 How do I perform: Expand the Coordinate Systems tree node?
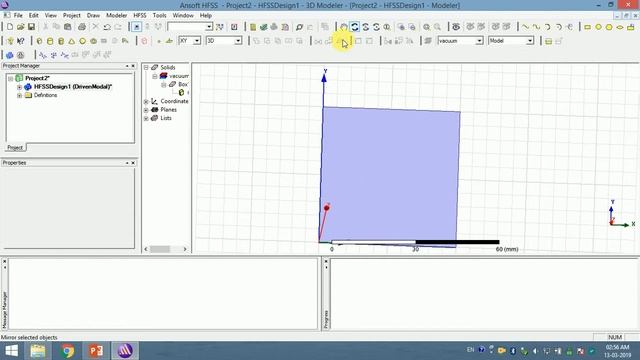coord(146,101)
